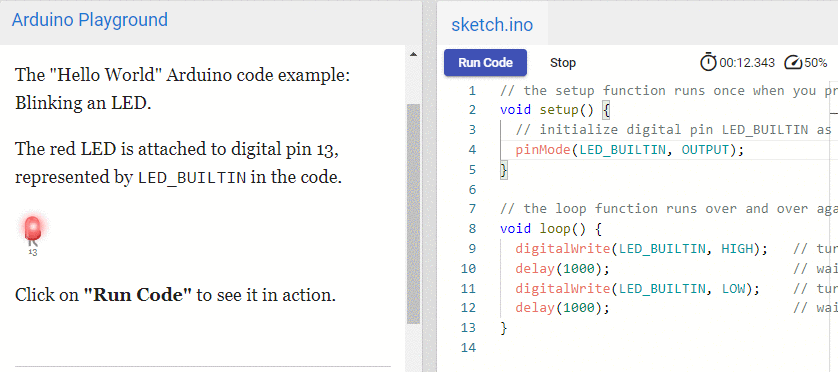Open the Arduino Playground link

click(x=90, y=20)
